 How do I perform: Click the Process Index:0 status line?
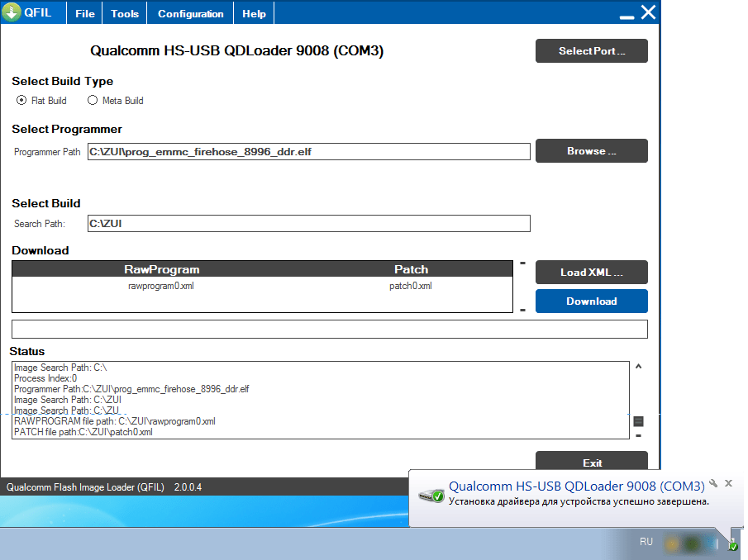tap(45, 378)
